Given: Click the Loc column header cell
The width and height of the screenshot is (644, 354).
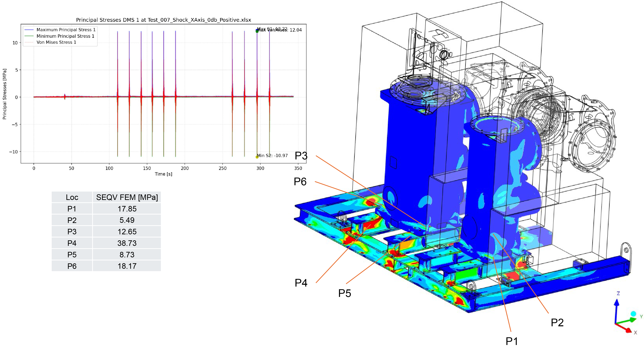Looking at the screenshot, I should click(x=72, y=197).
